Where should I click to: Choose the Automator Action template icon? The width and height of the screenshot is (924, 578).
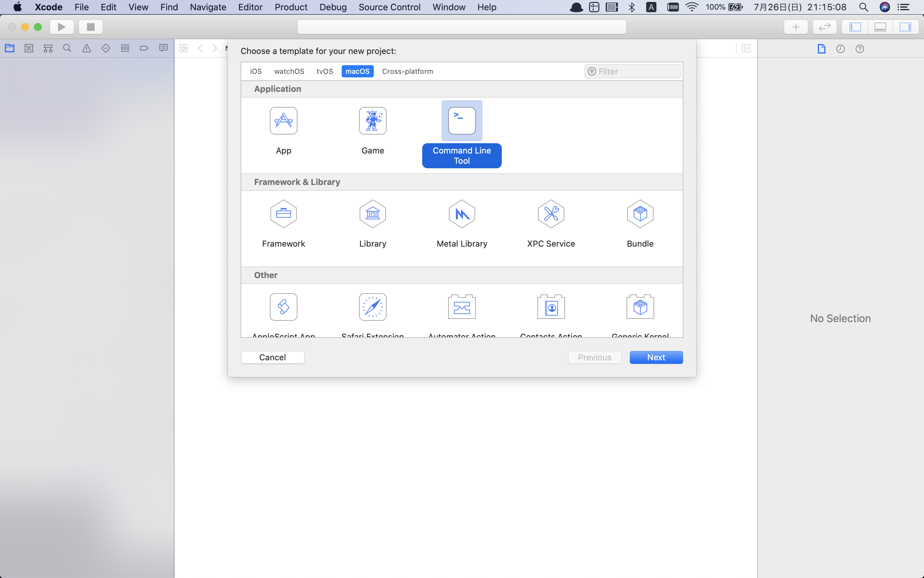click(462, 307)
